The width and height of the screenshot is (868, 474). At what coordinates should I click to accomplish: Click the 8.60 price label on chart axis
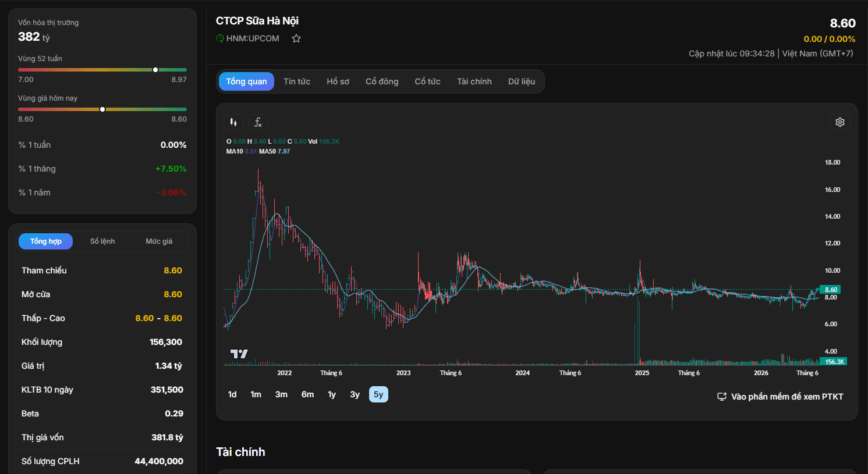point(831,290)
